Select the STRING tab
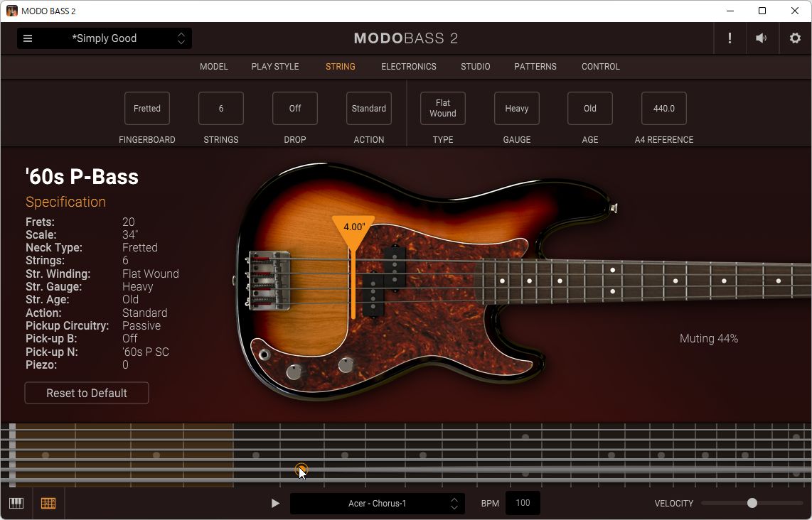The width and height of the screenshot is (812, 520). coord(341,67)
